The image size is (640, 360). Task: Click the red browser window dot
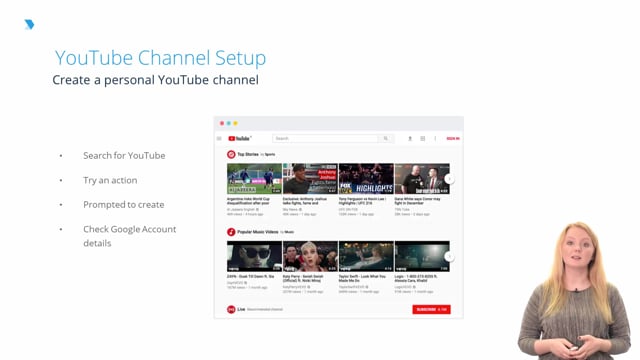tap(222, 123)
